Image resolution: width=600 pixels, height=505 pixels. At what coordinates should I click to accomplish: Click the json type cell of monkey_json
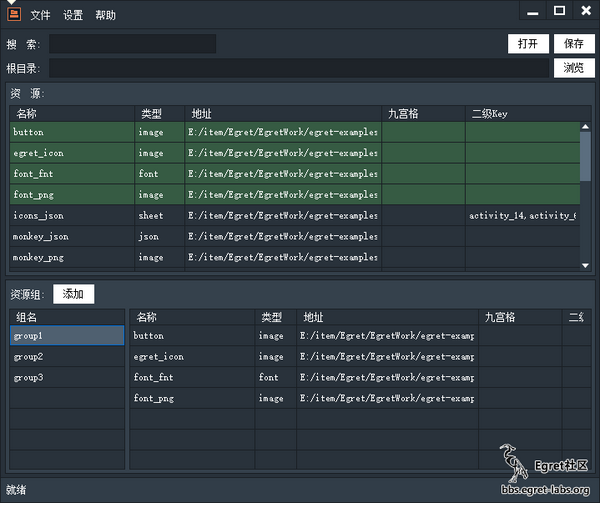[x=160, y=236]
